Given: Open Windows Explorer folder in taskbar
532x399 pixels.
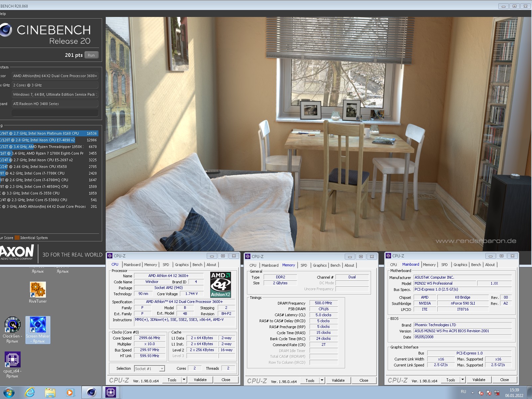Looking at the screenshot, I should (x=50, y=393).
